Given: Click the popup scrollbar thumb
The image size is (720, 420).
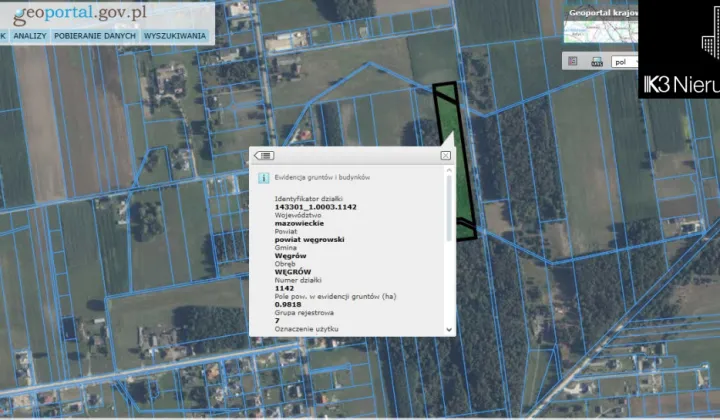Looking at the screenshot, I should point(449,207).
